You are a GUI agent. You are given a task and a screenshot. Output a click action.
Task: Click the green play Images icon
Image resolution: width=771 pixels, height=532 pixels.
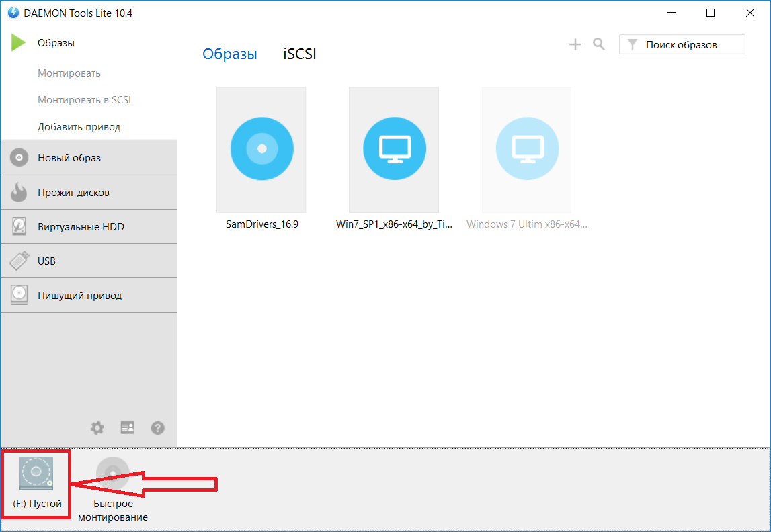(19, 43)
